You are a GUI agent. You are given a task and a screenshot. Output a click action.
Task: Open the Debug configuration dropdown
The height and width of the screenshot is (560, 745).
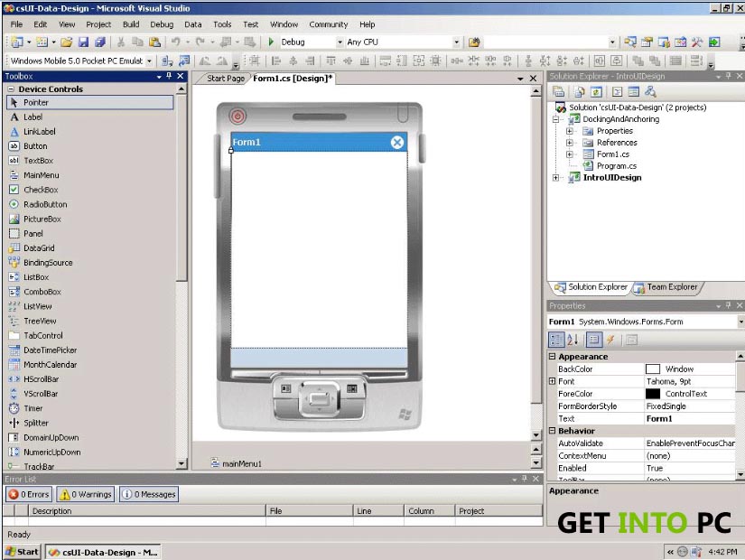click(340, 42)
